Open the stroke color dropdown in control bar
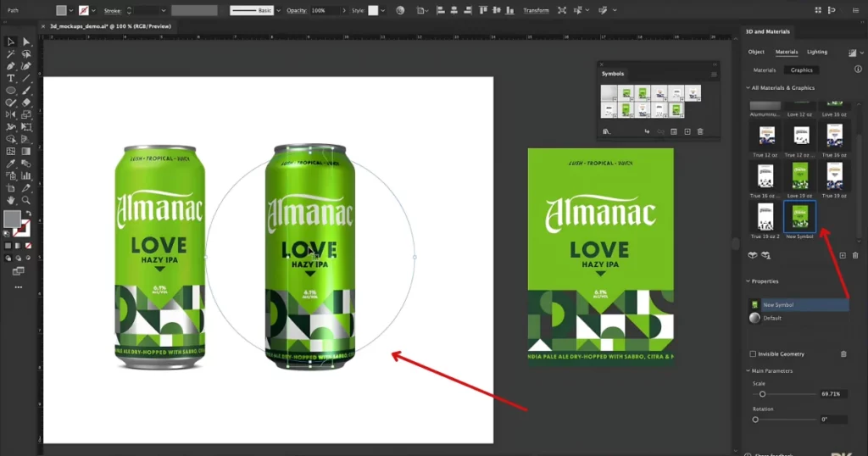Image resolution: width=868 pixels, height=456 pixels. (93, 10)
